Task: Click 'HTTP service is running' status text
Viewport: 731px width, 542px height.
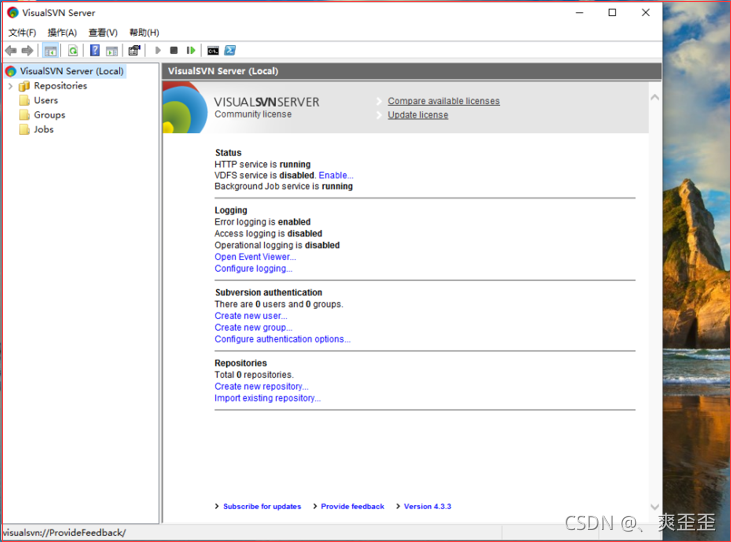Action: click(x=262, y=164)
